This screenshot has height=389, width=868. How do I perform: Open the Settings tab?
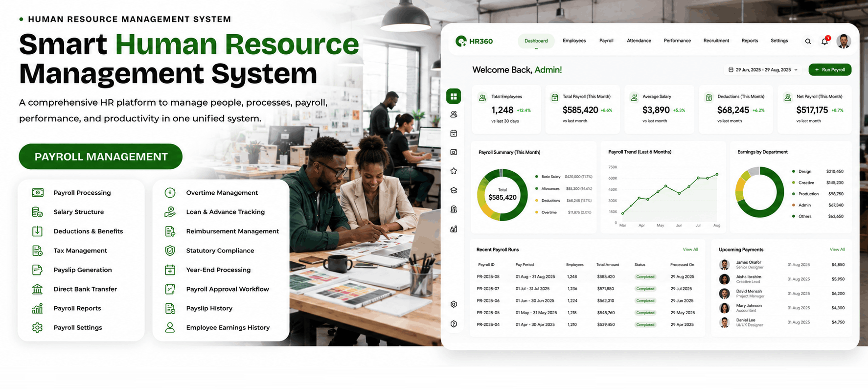click(x=779, y=41)
